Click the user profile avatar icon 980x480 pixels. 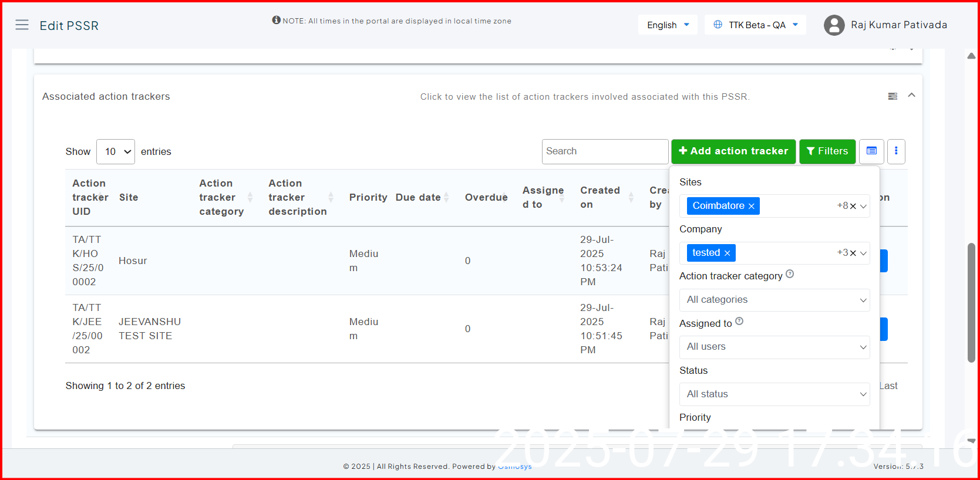coord(834,25)
